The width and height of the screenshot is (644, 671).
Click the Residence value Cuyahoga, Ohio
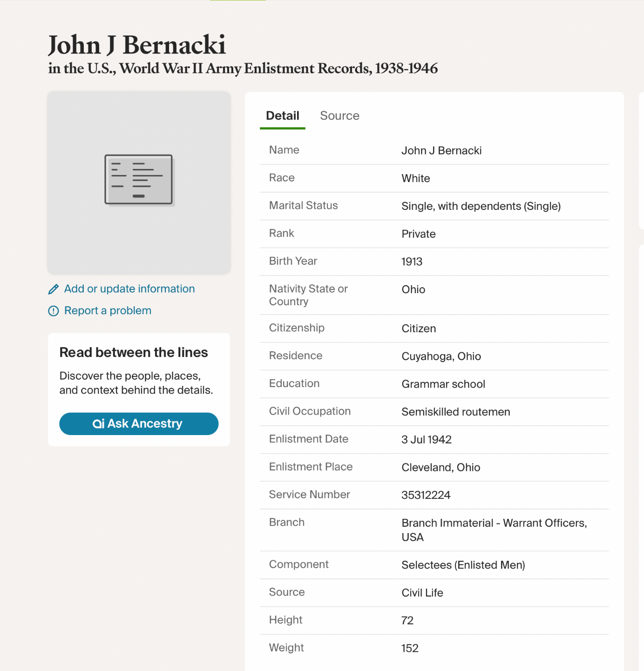tap(441, 356)
